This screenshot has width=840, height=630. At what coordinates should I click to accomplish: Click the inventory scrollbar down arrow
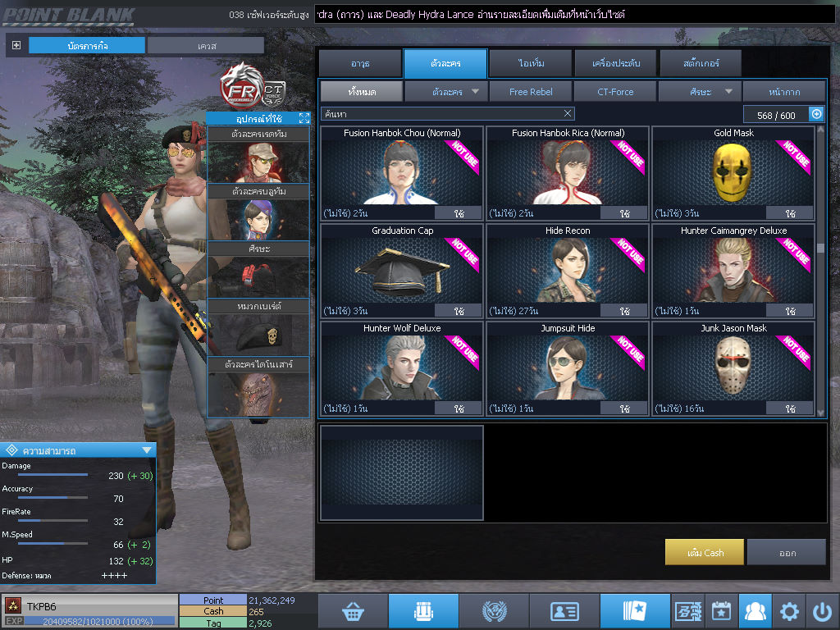click(x=820, y=413)
